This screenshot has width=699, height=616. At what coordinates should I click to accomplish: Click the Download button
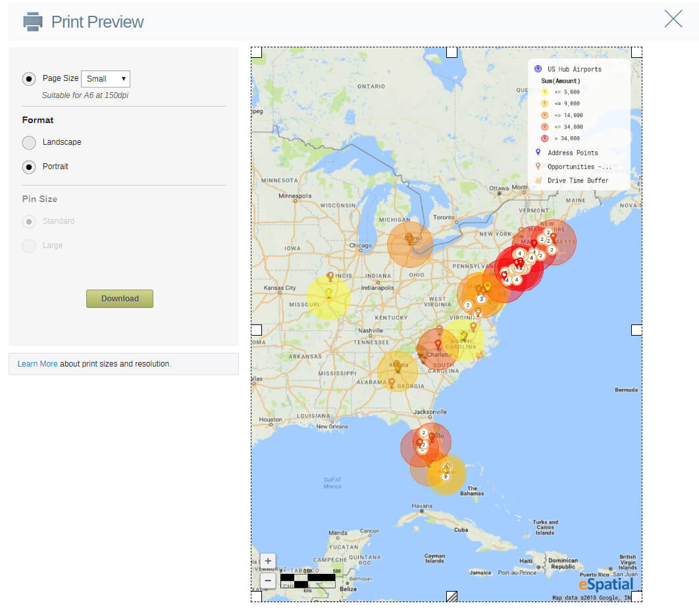[120, 299]
